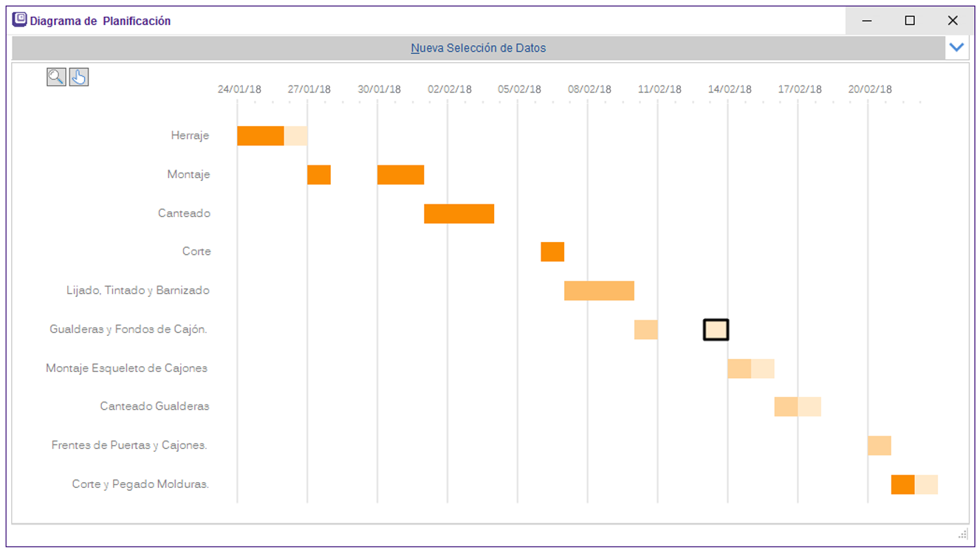Click the second, longer Montaje bar
This screenshot has width=980, height=550.
click(400, 175)
